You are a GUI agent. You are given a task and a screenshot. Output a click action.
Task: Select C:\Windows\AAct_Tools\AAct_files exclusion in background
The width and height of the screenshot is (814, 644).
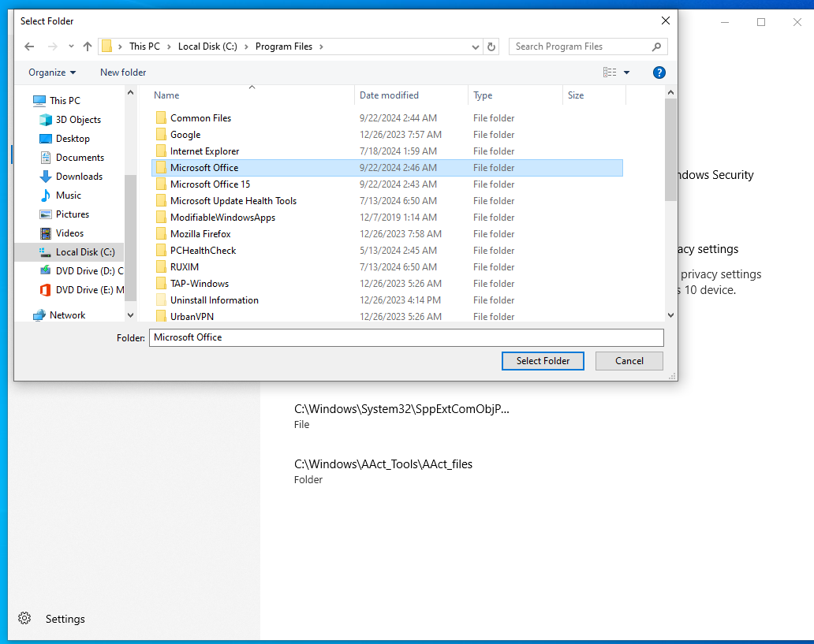383,471
